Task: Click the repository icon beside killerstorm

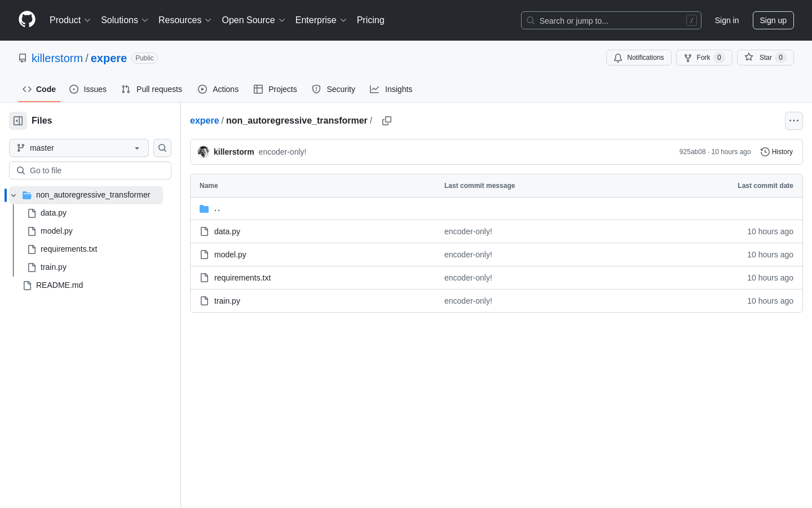Action: pos(23,58)
